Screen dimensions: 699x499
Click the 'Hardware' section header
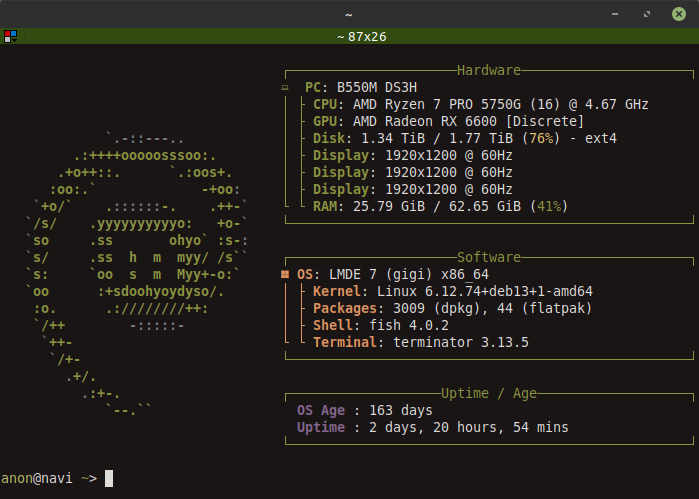click(x=489, y=70)
